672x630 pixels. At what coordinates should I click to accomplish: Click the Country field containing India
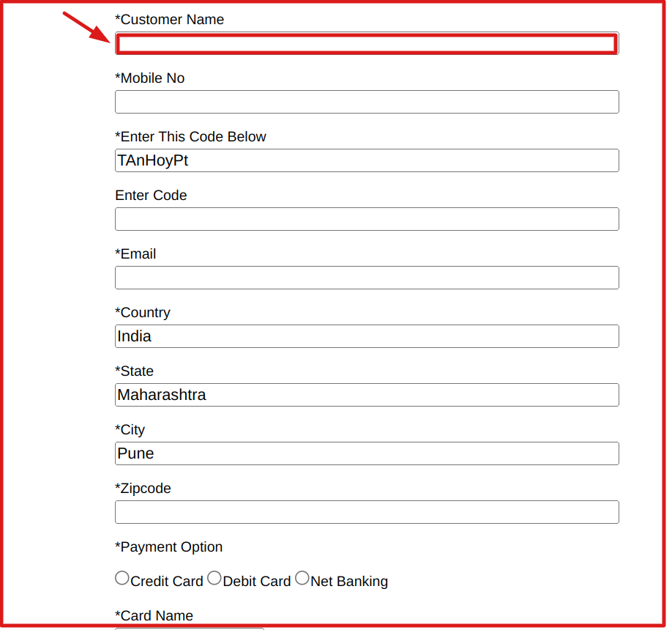(x=366, y=336)
